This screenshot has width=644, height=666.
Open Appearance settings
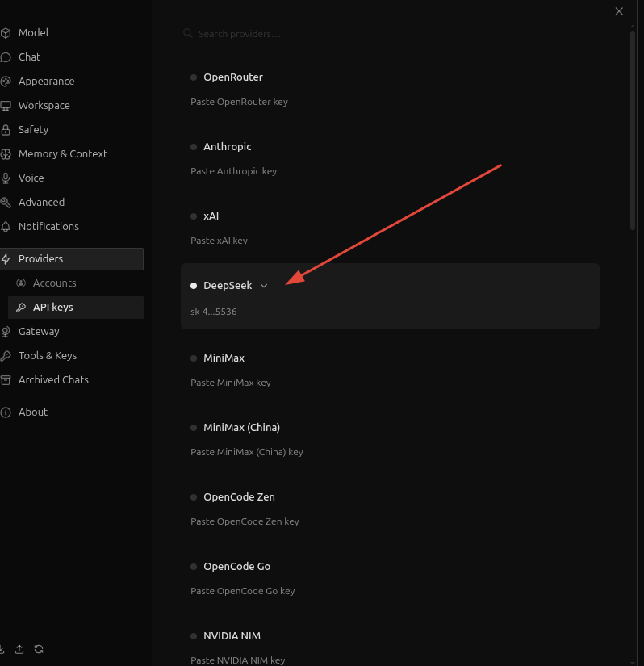click(46, 81)
